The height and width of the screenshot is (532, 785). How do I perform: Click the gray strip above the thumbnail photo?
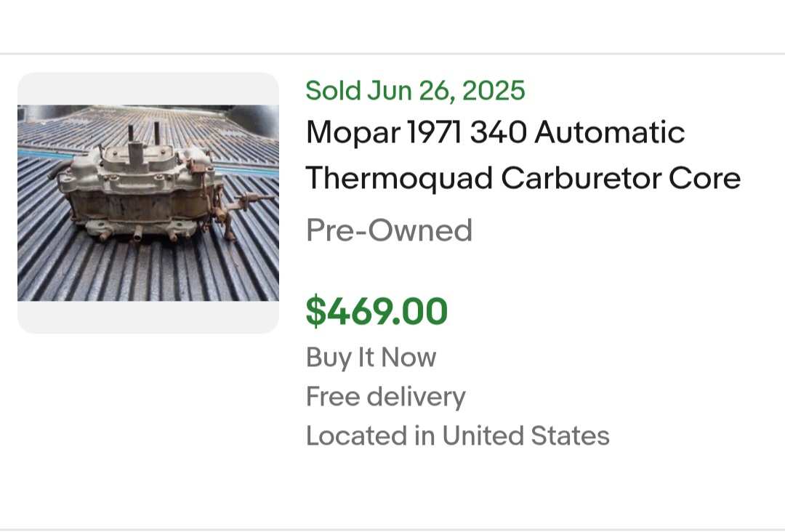point(148,89)
